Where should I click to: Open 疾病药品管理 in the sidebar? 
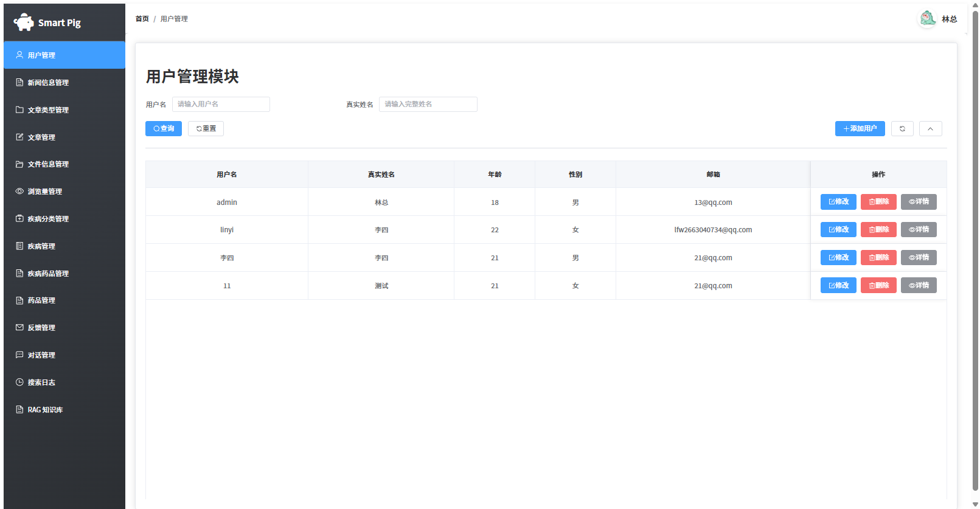[64, 273]
